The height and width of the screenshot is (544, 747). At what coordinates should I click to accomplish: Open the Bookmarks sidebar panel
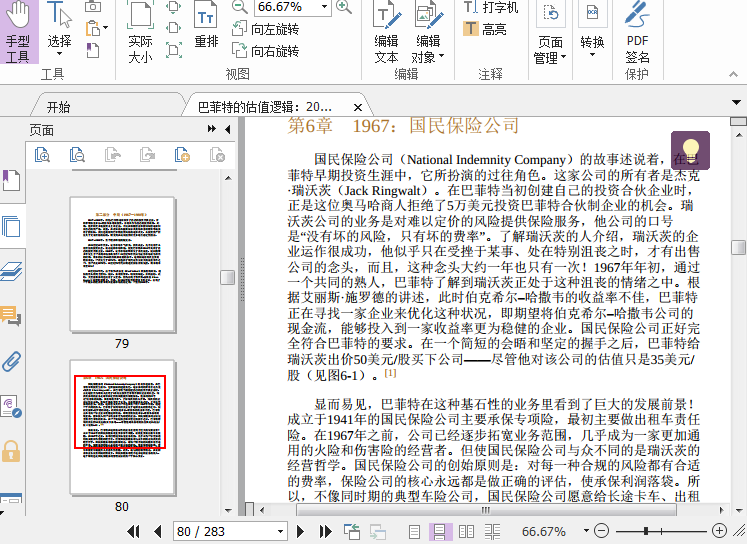tap(11, 180)
